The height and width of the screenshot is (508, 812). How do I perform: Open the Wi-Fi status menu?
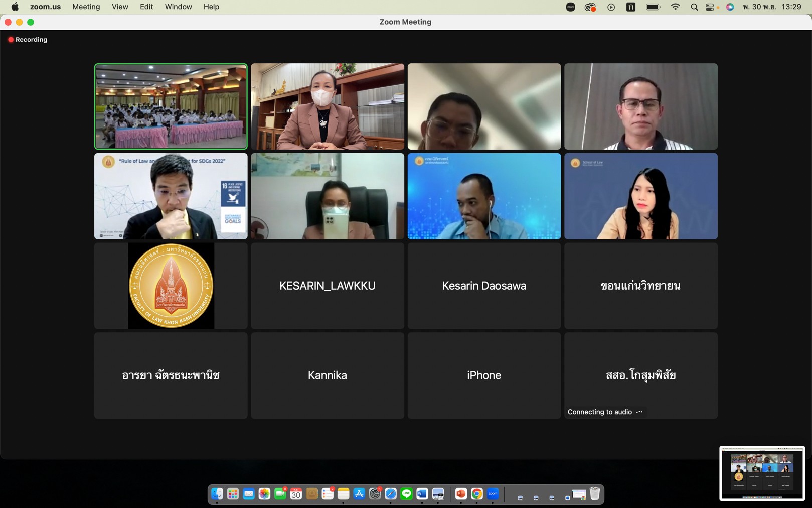tap(676, 7)
